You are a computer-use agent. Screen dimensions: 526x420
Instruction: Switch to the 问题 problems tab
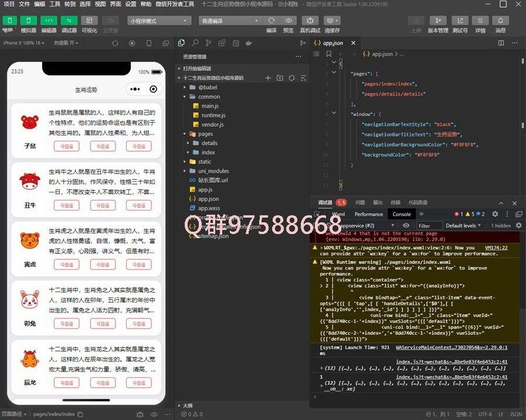tap(360, 202)
